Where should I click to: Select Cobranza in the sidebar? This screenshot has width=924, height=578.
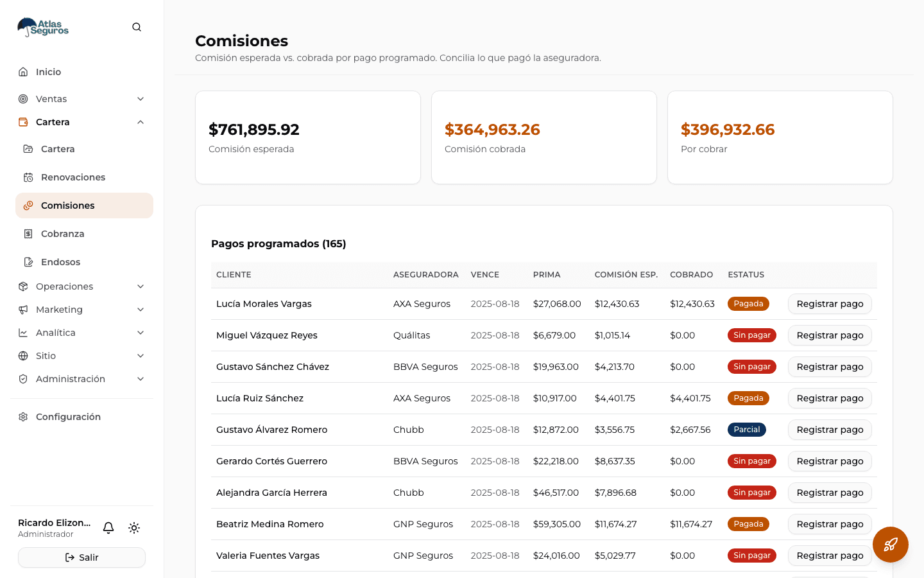pyautogui.click(x=84, y=234)
